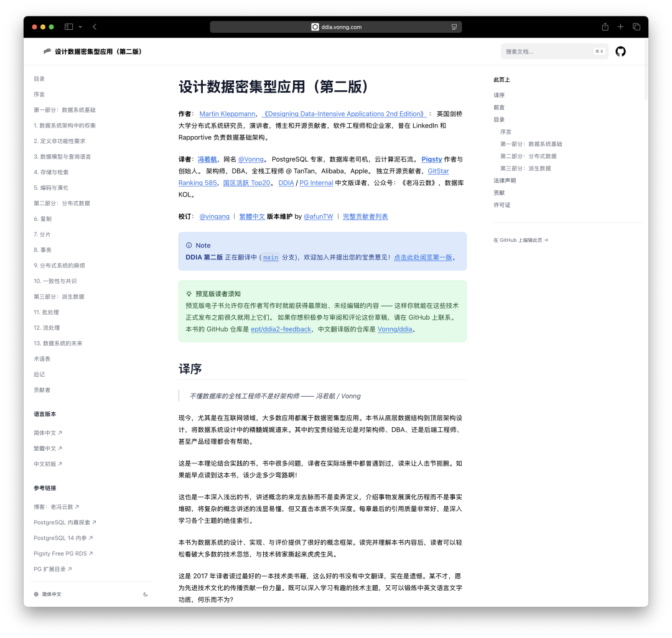Viewport: 672px width, 638px height.
Task: Open 繁體中文 external language link in sidebar
Action: (x=47, y=448)
